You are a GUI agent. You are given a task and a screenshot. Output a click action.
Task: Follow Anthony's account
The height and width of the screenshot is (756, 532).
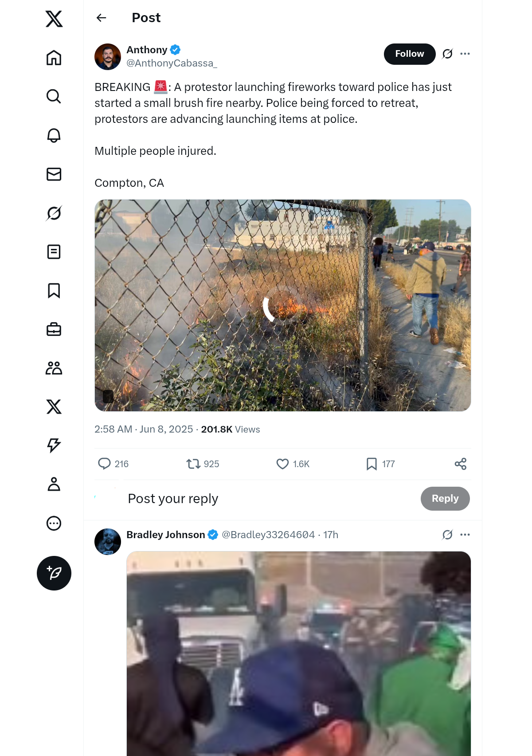click(x=410, y=54)
